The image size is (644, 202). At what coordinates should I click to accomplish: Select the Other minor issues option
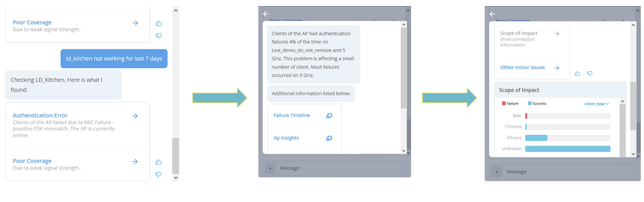coord(522,68)
